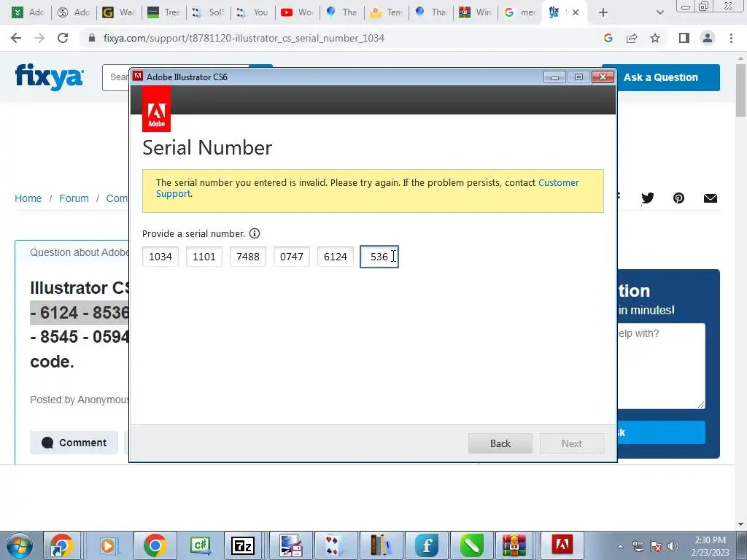Show hidden system tray icons
The width and height of the screenshot is (747, 560).
pyautogui.click(x=620, y=546)
